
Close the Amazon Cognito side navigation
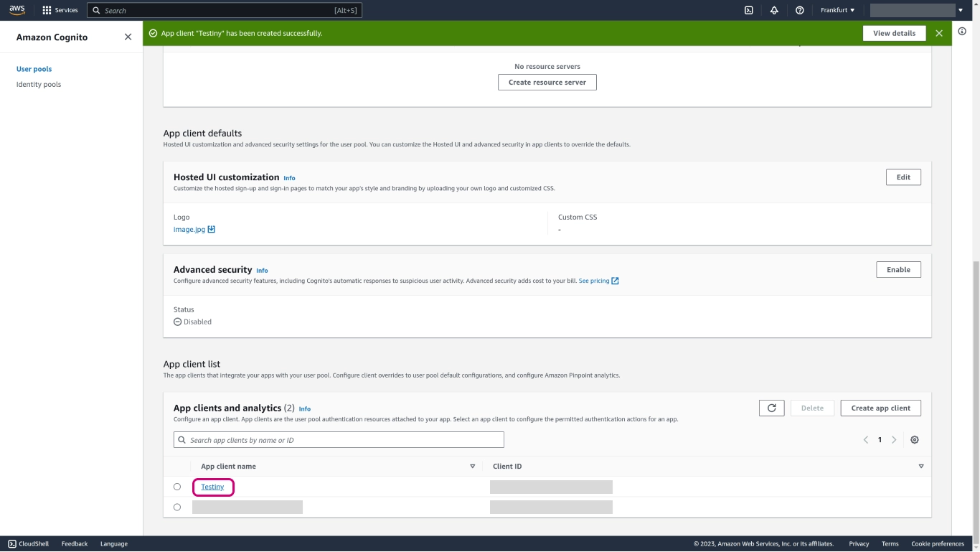click(128, 37)
